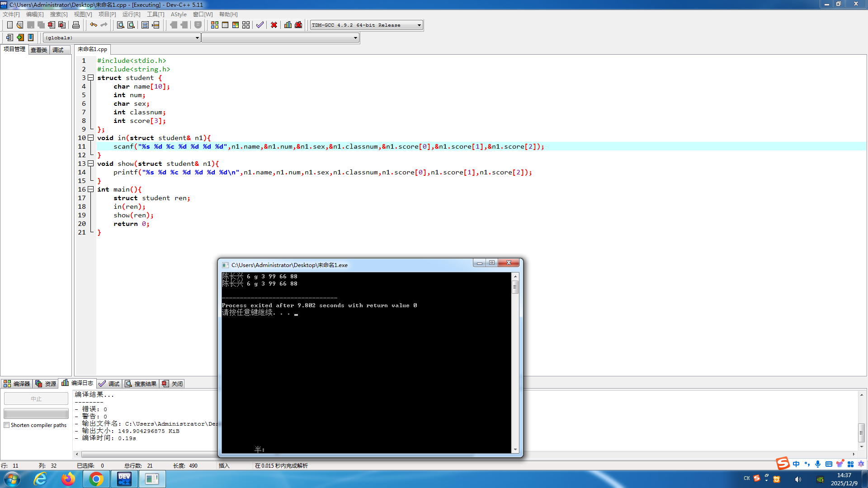Click the purple checkmark syntax check icon
Image resolution: width=868 pixels, height=488 pixels.
pyautogui.click(x=260, y=25)
